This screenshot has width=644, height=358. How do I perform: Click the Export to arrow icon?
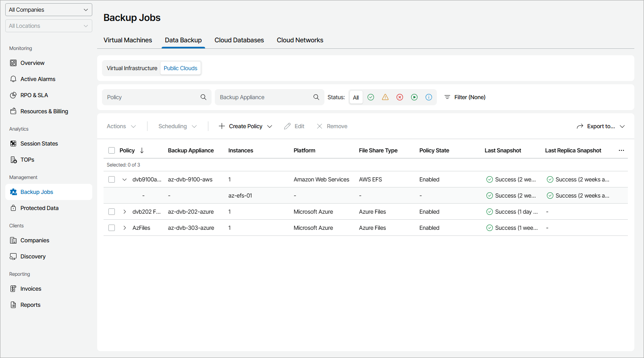pos(580,126)
